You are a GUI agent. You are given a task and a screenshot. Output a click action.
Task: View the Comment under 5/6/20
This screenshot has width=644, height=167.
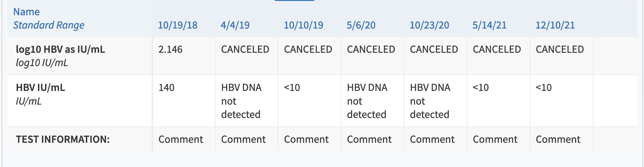[x=369, y=139]
